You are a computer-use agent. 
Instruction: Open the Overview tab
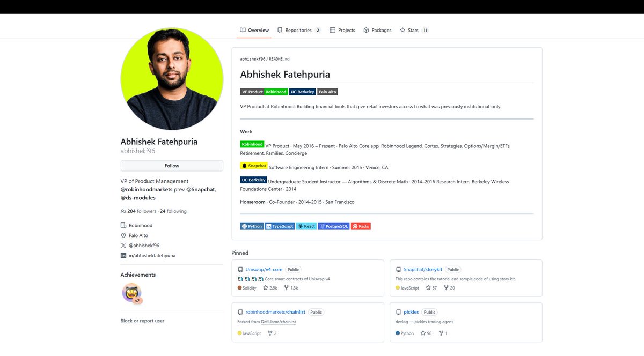click(254, 31)
